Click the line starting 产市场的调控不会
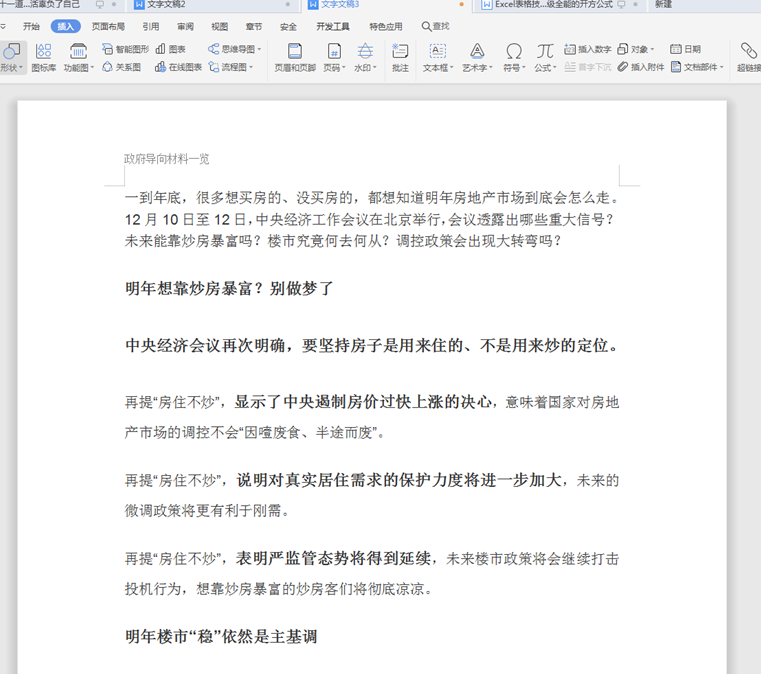Viewport: 761px width, 674px height. (255, 432)
